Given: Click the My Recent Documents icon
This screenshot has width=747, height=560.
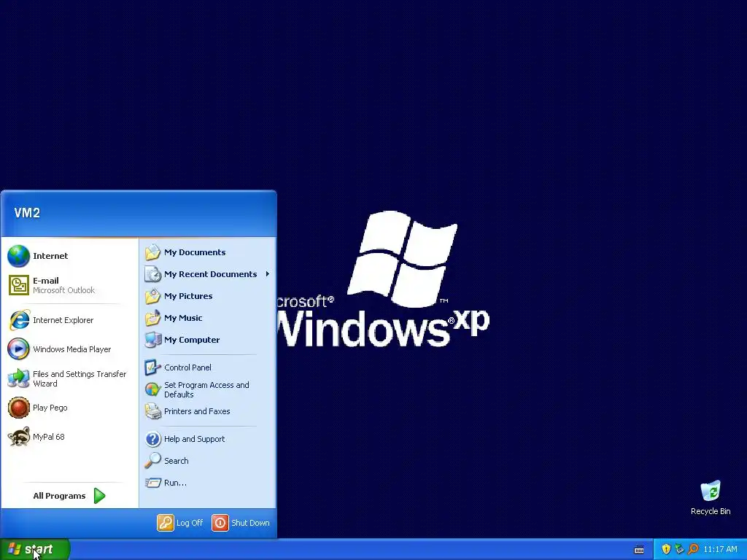Looking at the screenshot, I should point(153,274).
